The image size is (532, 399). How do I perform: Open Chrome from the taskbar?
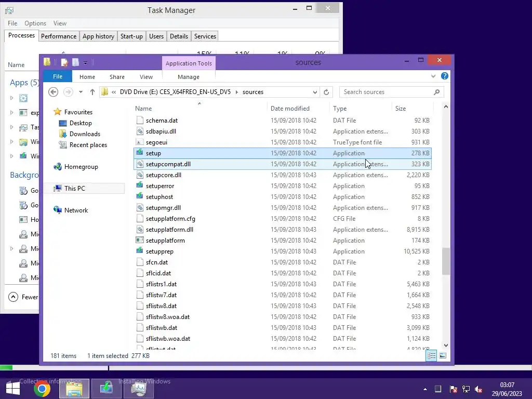[42, 389]
